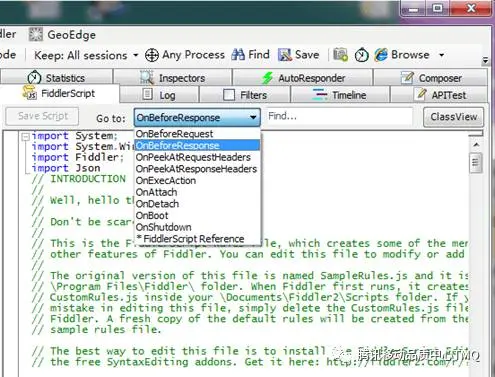This screenshot has width=495, height=377.
Task: Choose OnAttach from the list
Action: [x=197, y=192]
